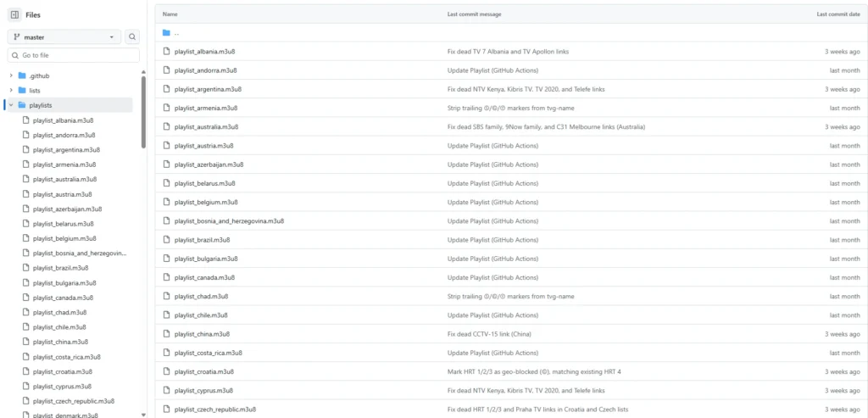Open playlist_czech_republic.m3u8 in the file table

[215, 410]
